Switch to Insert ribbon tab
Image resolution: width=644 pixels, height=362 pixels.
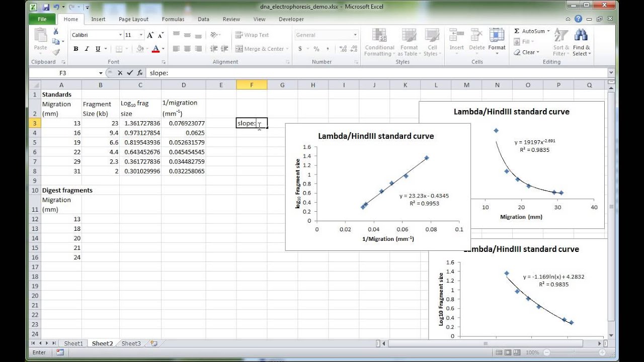(98, 19)
